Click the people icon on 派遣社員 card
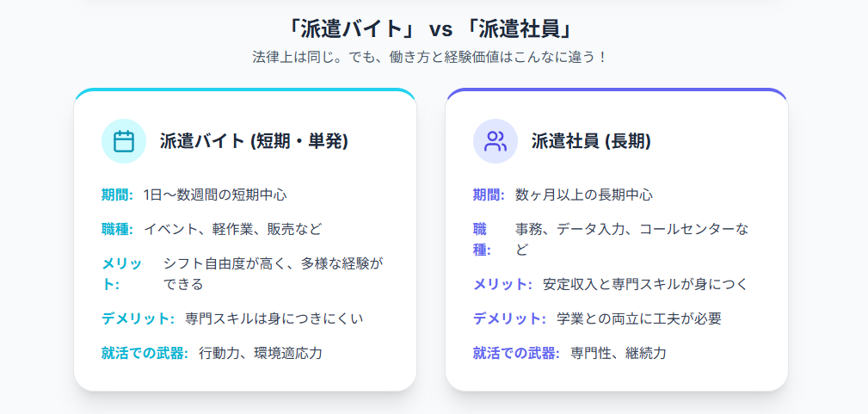The image size is (868, 414). point(496,141)
